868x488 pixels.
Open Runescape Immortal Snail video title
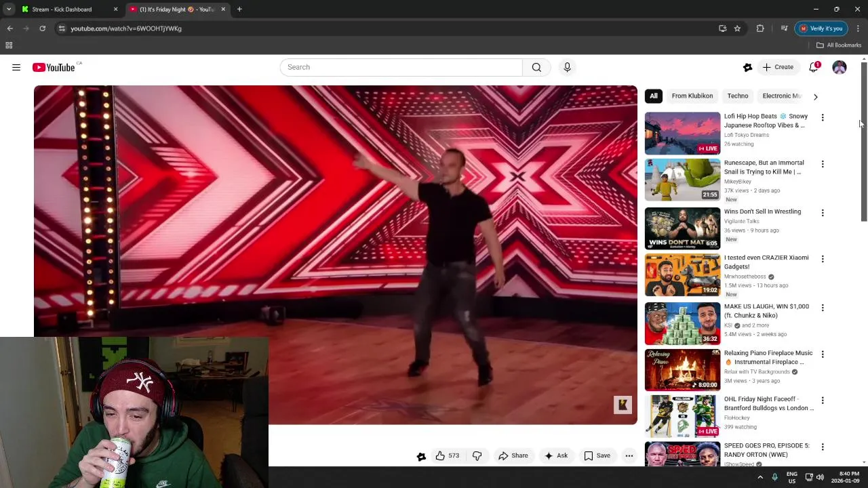point(764,167)
